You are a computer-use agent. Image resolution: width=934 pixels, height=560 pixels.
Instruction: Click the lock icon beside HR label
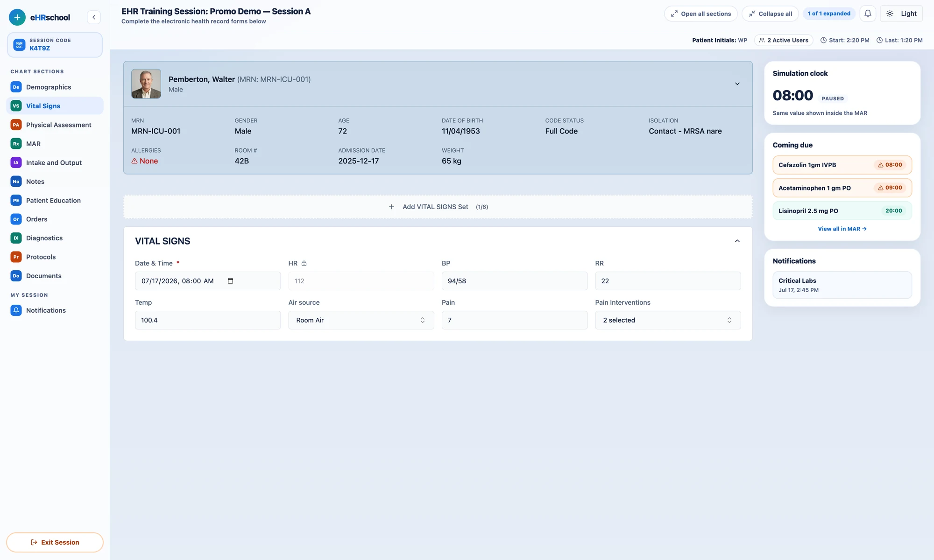304,263
